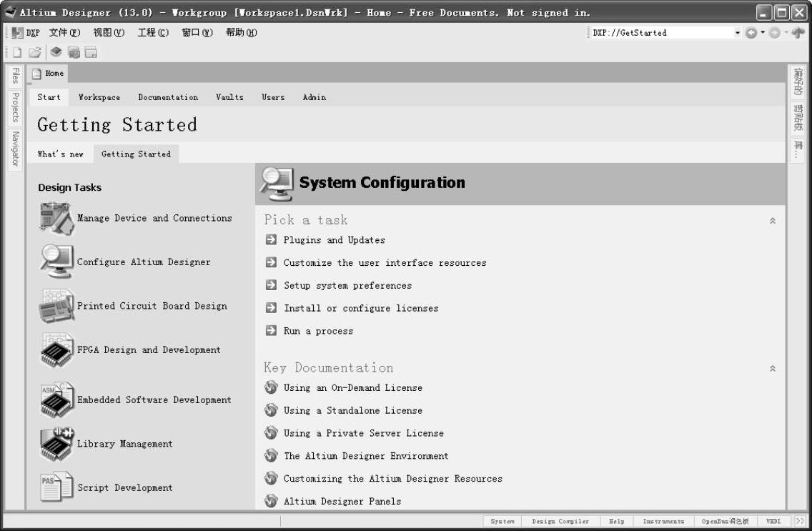Collapse the Pick a task section
The height and width of the screenshot is (531, 812).
[772, 220]
